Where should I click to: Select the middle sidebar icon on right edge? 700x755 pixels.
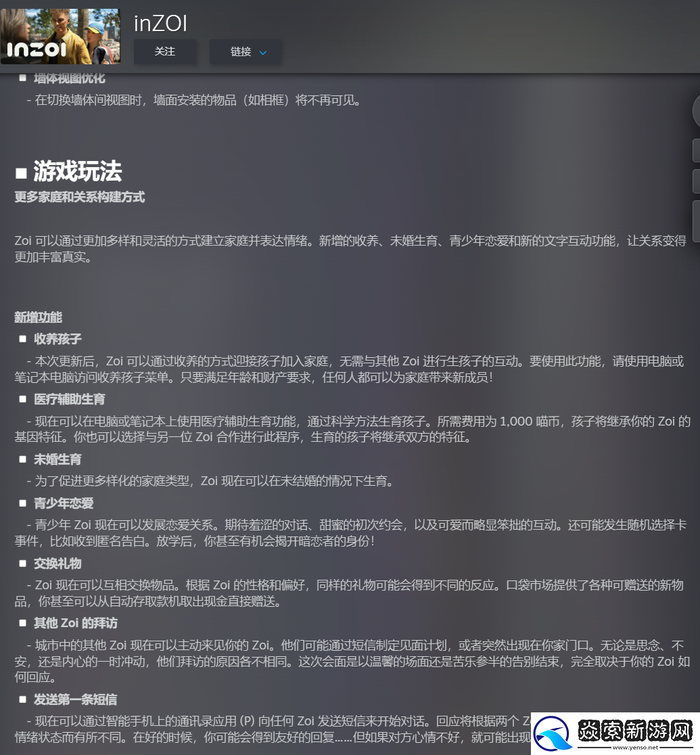(697, 181)
